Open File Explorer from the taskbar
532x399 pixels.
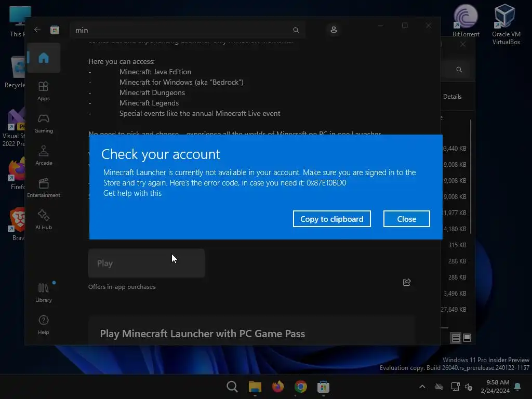pyautogui.click(x=255, y=387)
